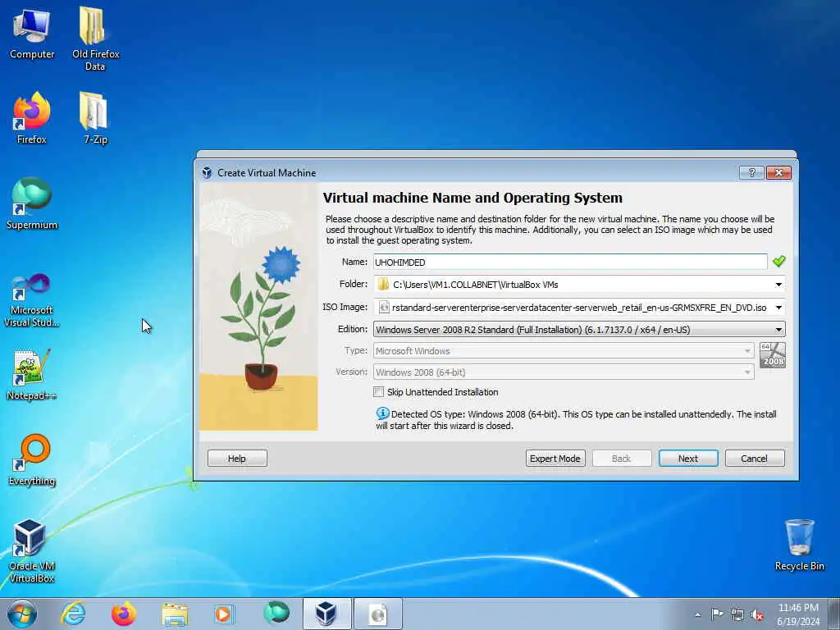Click the folder icon in the Folder field
Screen dimensions: 840x630
coord(383,284)
